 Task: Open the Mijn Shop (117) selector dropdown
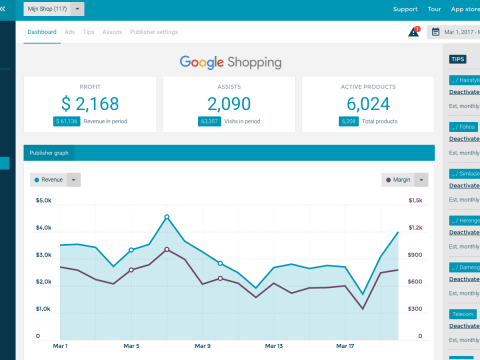[54, 9]
